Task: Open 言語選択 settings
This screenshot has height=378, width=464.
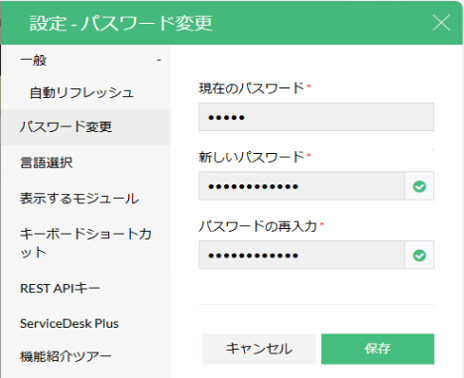Action: click(x=46, y=163)
